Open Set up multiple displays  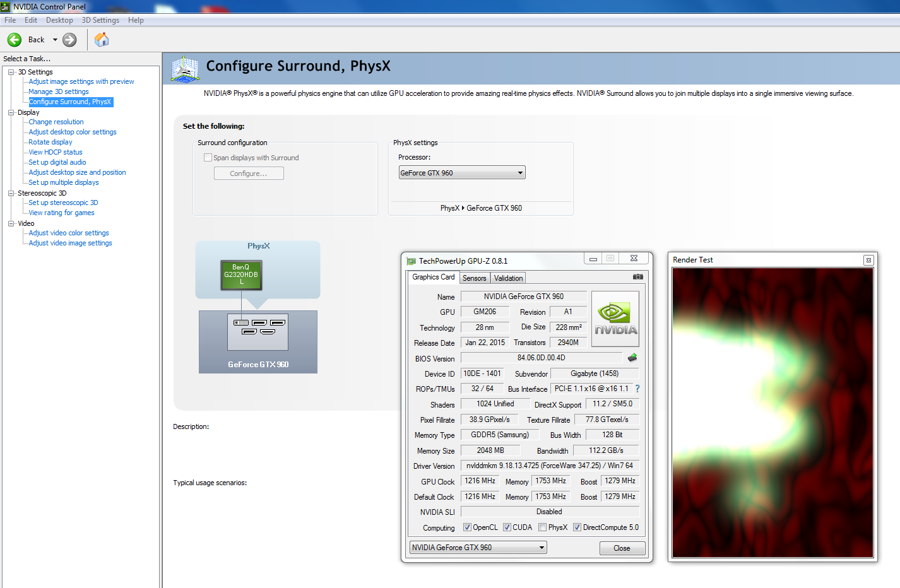[64, 182]
